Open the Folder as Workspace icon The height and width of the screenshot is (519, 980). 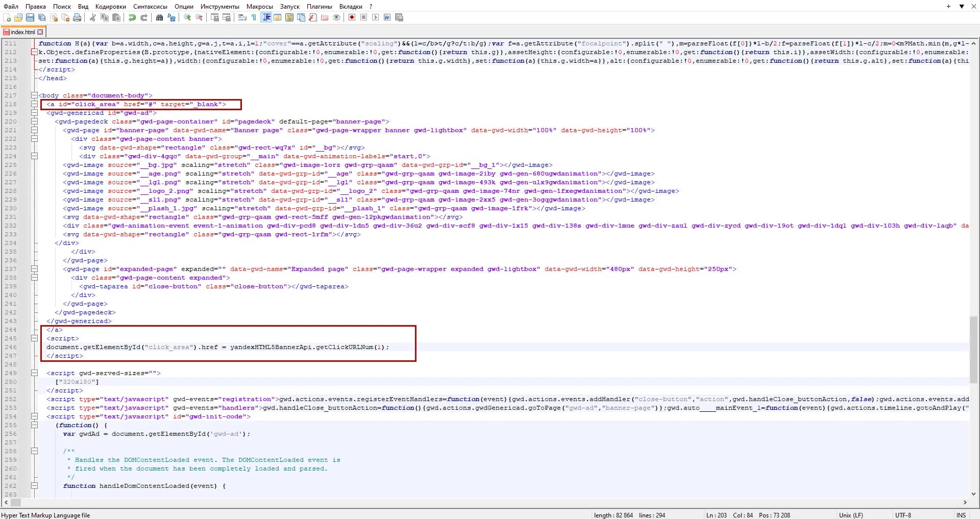point(325,18)
